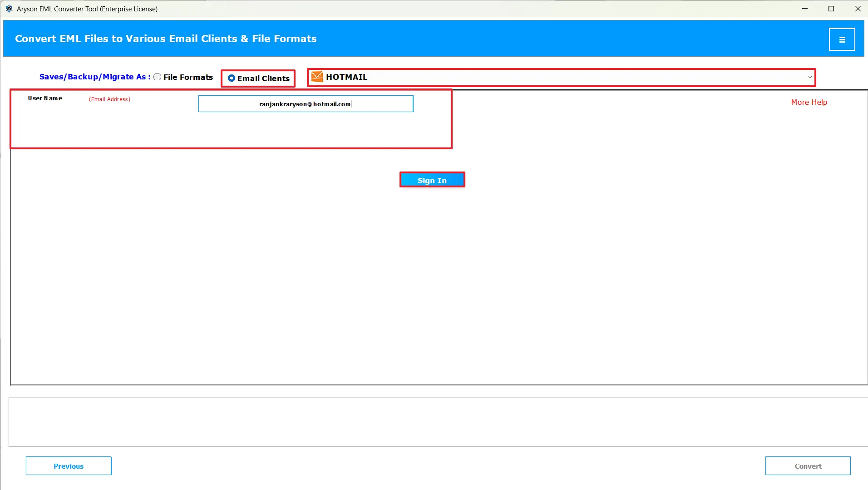Image resolution: width=868 pixels, height=490 pixels.
Task: Click the 'Saves/Backup/Migrate As :' label
Action: [95, 77]
